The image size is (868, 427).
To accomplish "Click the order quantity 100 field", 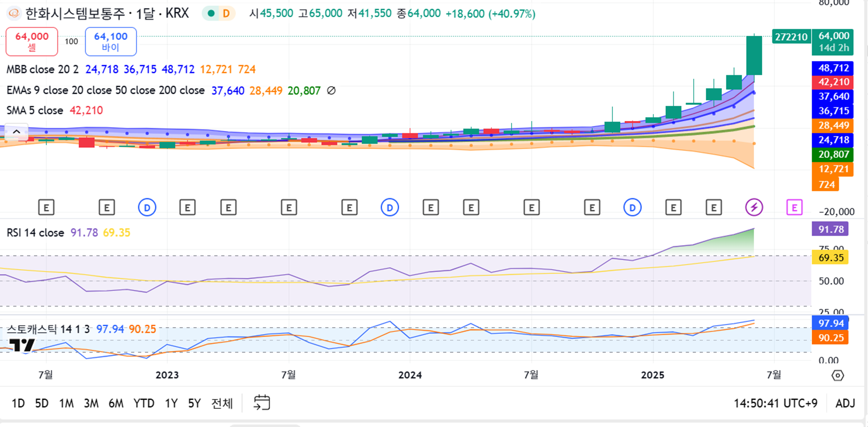I will (72, 41).
